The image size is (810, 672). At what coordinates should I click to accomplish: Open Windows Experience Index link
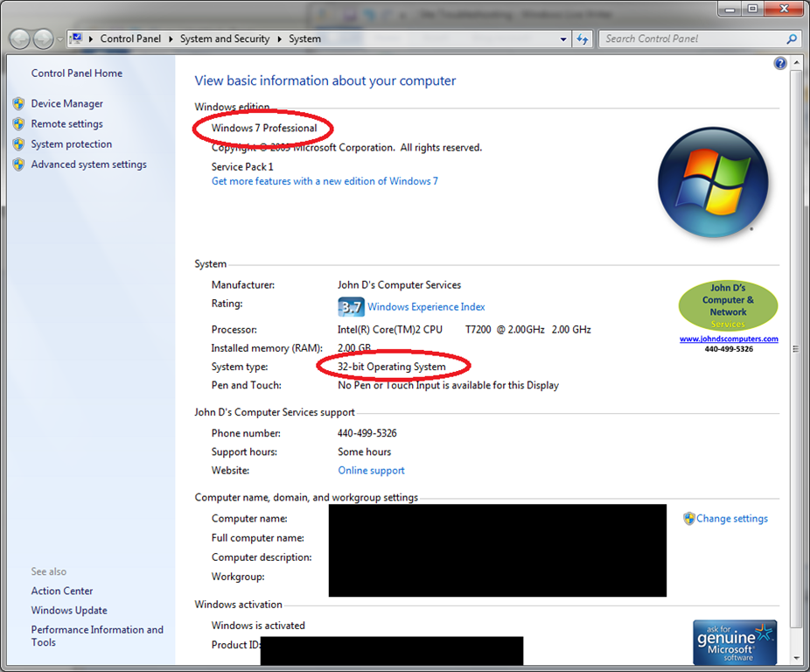coord(426,307)
